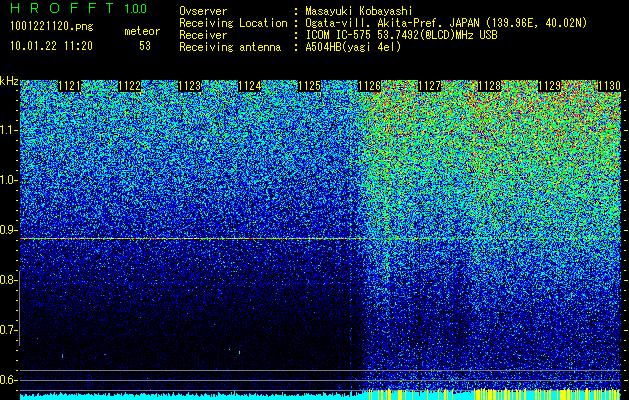629x400 pixels.
Task: Click the 1122 time marker
Action: [x=130, y=86]
